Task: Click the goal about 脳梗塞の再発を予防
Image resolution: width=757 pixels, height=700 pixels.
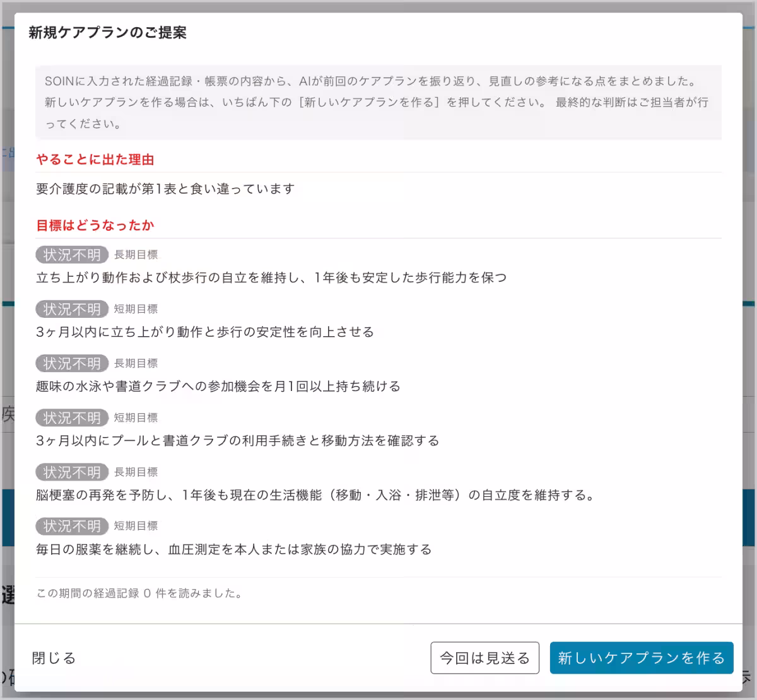Action: [x=316, y=494]
